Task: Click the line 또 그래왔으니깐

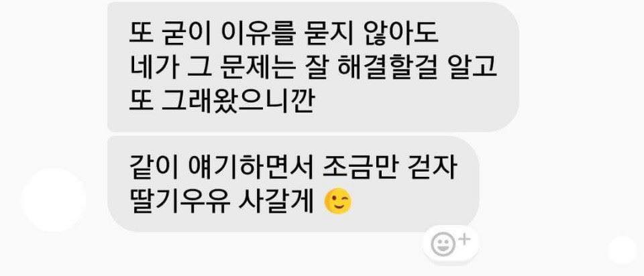Action: [x=221, y=101]
